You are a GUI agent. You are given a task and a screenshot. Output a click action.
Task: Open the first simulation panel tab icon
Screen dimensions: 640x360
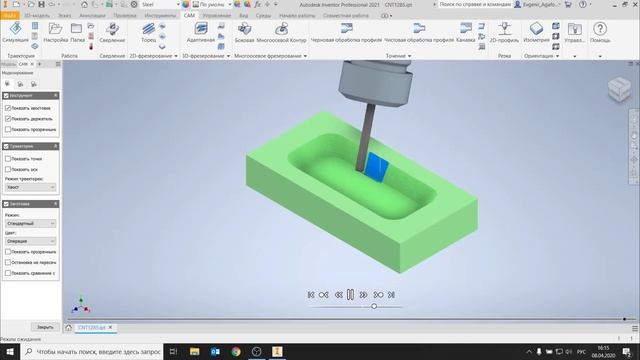pyautogui.click(x=7, y=84)
